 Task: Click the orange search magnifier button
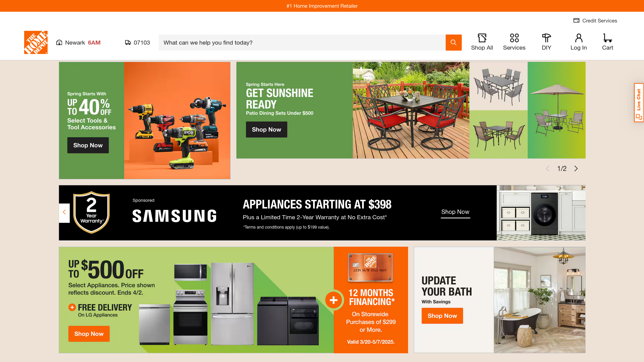tap(453, 43)
